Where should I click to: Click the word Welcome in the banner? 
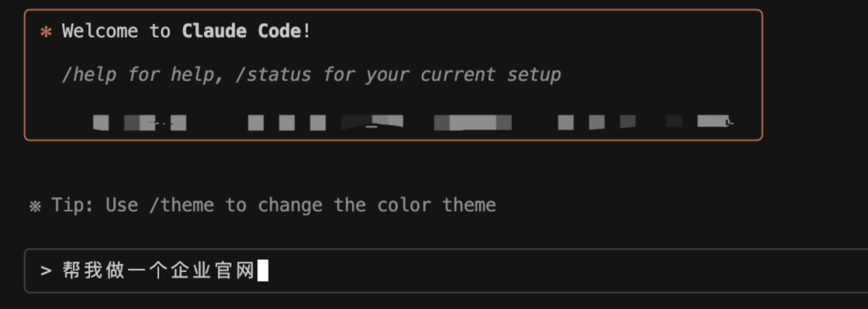pos(100,31)
